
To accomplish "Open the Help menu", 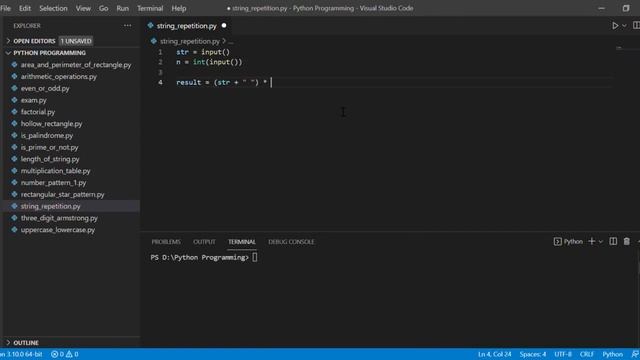I will (179, 8).
